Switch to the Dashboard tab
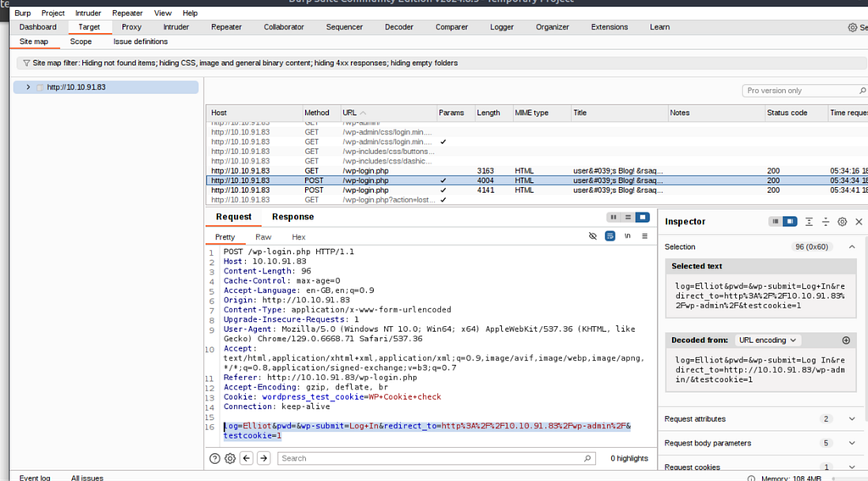Screen dimensions: 868x481 pos(37,27)
